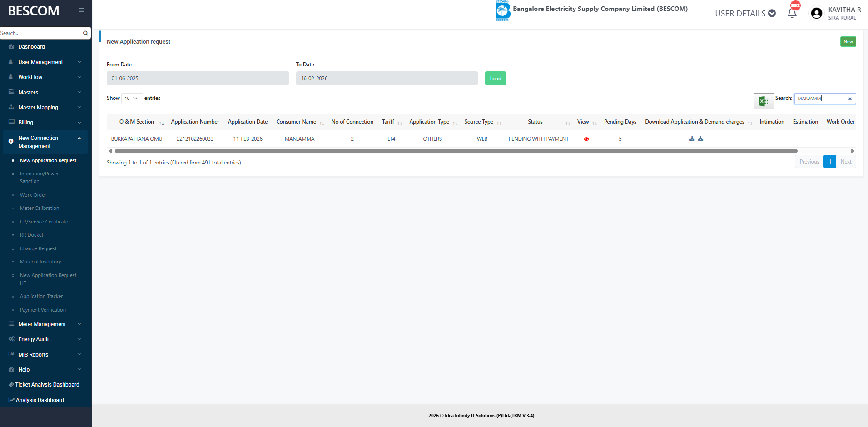Click the sidebar search magnifier icon
Screen dimensions: 868x427
(85, 33)
